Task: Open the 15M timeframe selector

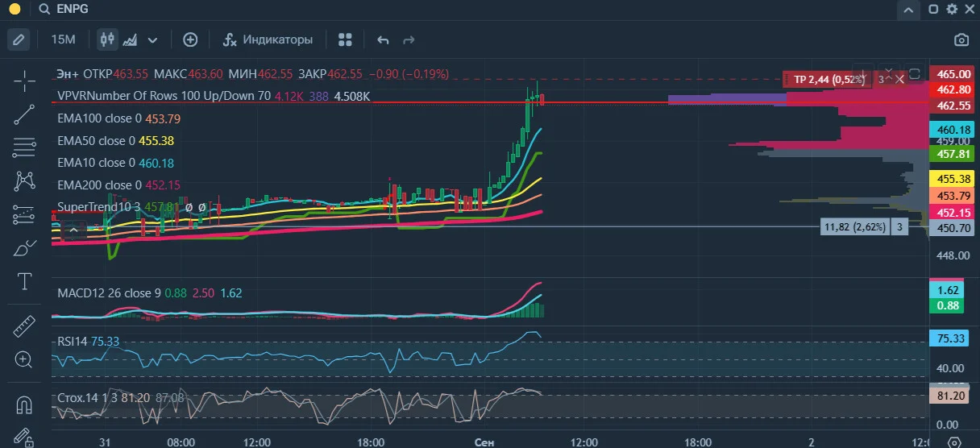Action: point(63,39)
